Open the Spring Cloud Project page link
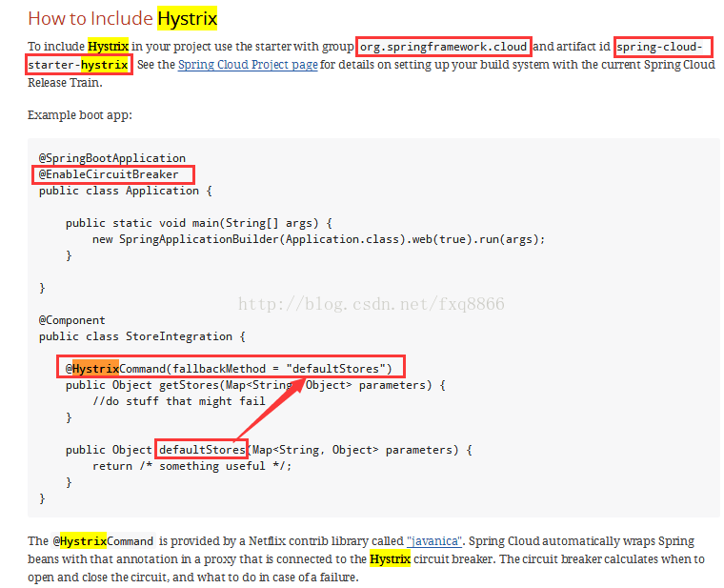The width and height of the screenshot is (724, 588). (x=248, y=65)
